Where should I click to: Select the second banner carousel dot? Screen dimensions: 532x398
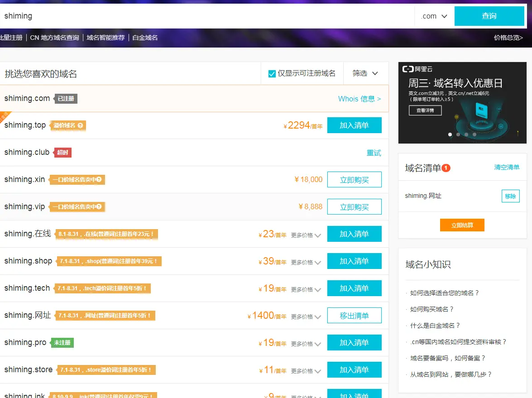click(458, 134)
